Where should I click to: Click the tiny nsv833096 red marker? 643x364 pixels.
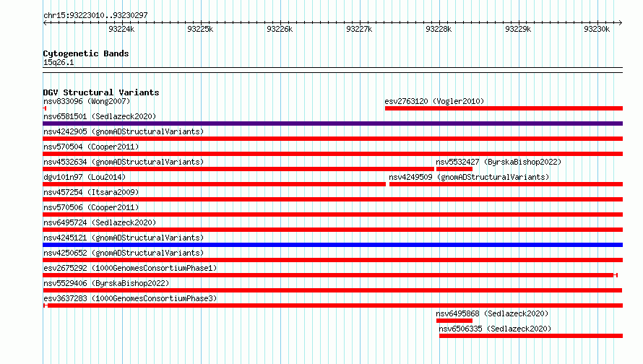click(x=45, y=108)
